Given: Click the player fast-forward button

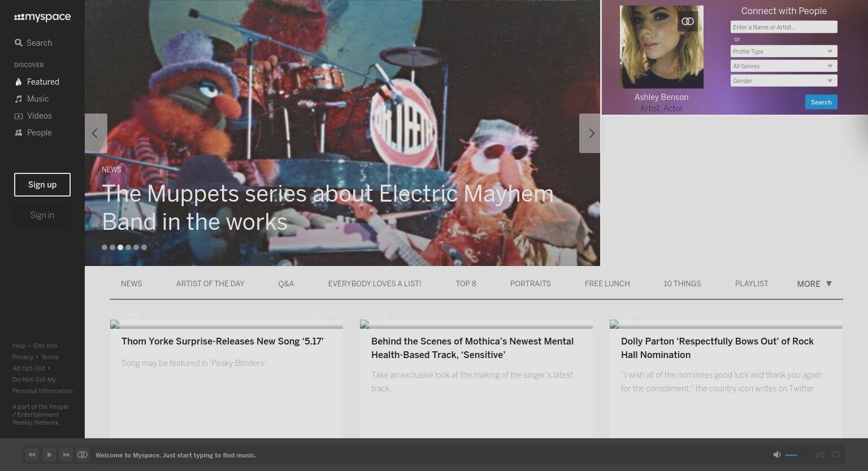Looking at the screenshot, I should (66, 455).
